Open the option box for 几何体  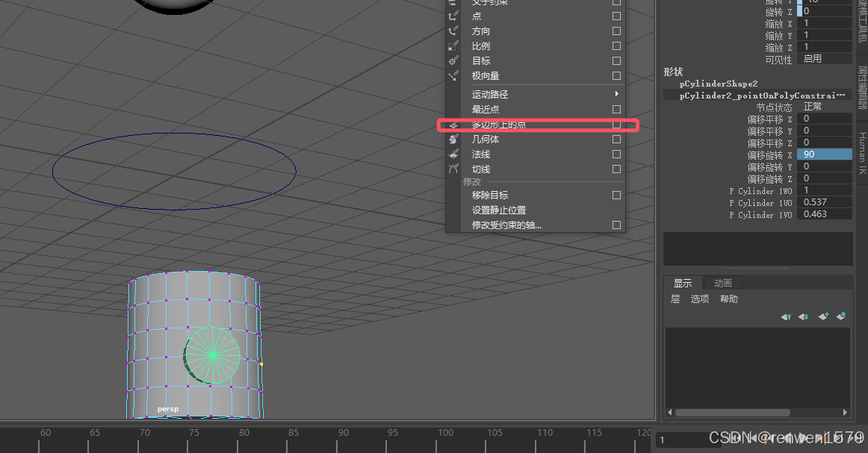pos(616,140)
